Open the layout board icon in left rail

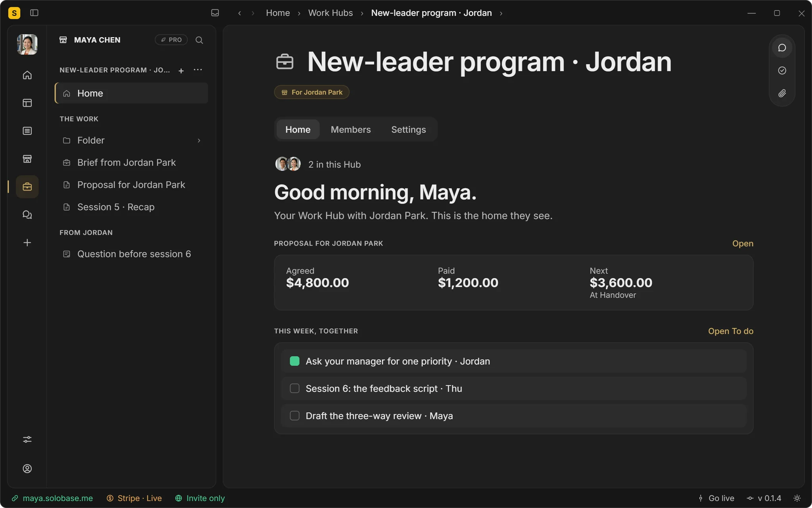tap(27, 103)
